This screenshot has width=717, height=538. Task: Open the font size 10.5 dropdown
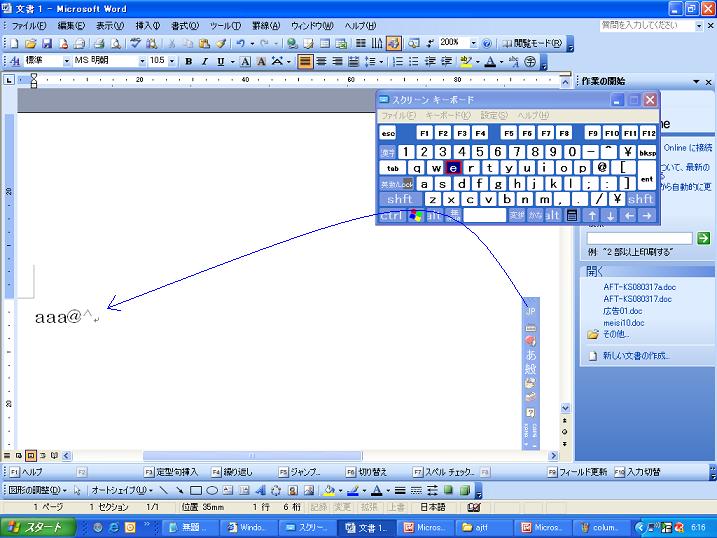[x=172, y=61]
